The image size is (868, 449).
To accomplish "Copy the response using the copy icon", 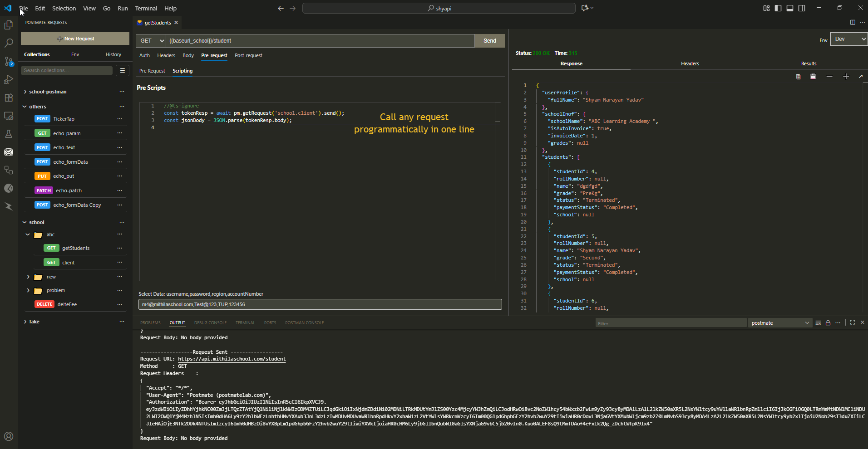I will (x=798, y=77).
